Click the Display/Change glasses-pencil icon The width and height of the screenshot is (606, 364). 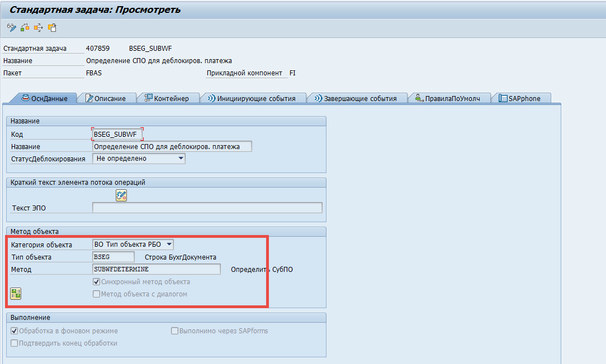11,27
